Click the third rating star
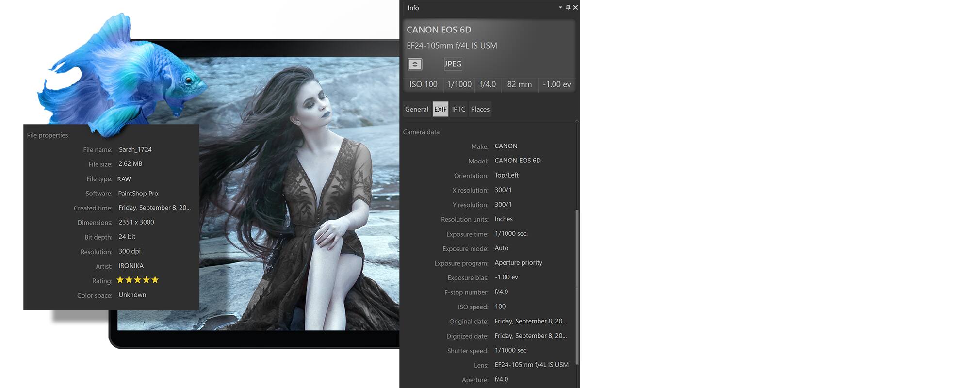Viewport: 980px width, 388px height. [x=138, y=280]
